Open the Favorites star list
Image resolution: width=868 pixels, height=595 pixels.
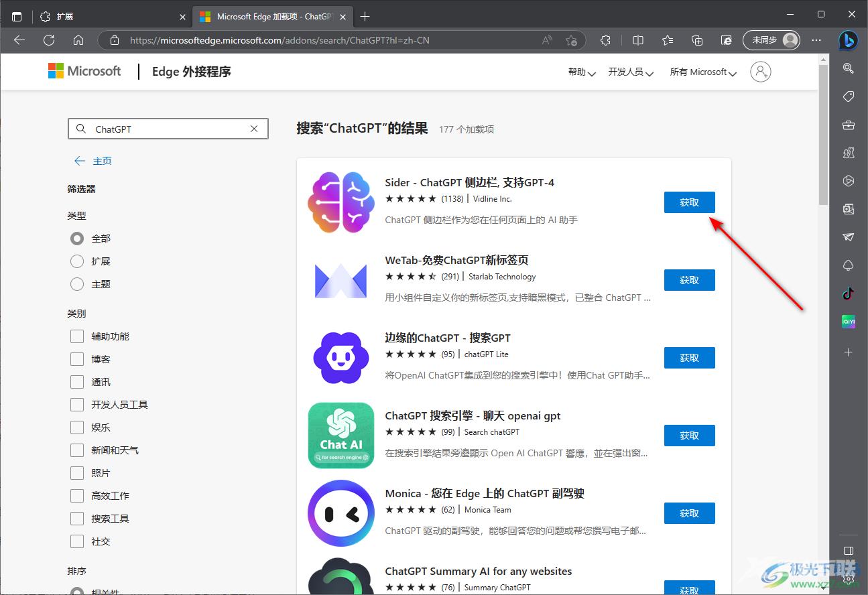coord(668,40)
